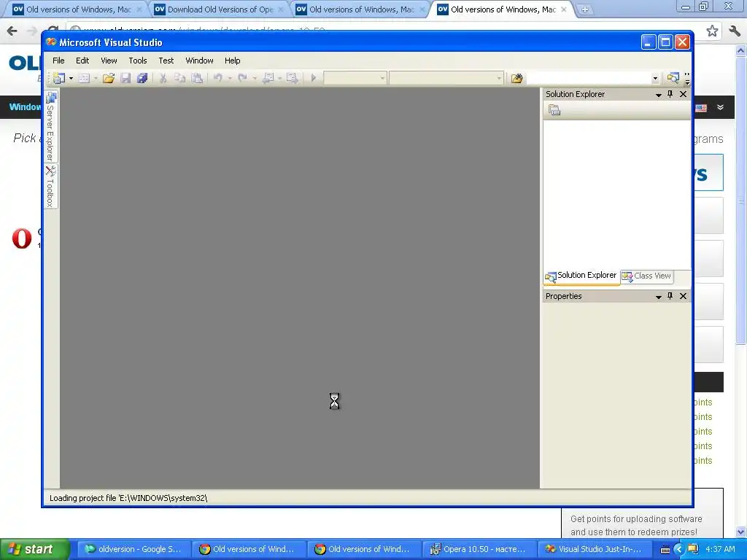Open the Help menu
Image resolution: width=747 pixels, height=560 pixels.
point(233,61)
